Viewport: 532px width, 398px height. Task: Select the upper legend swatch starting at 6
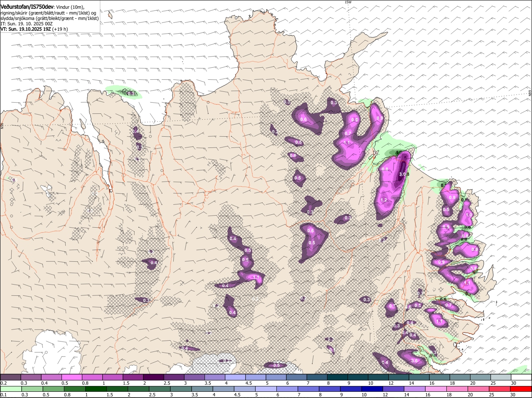click(x=296, y=377)
